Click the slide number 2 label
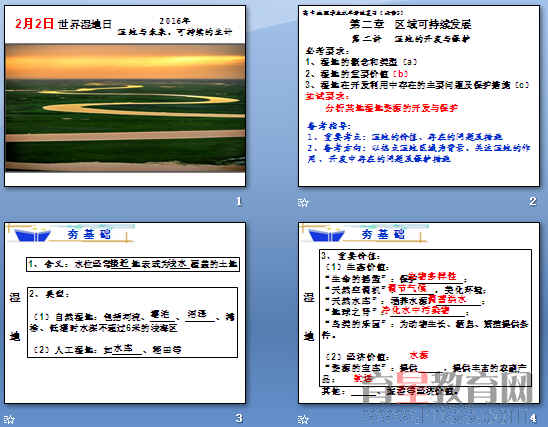548x427 pixels. click(x=533, y=201)
